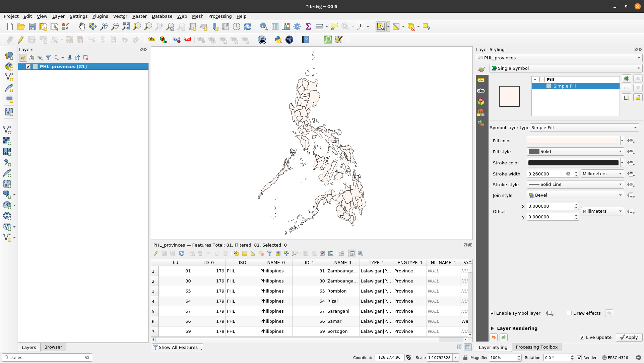644x363 pixels.
Task: Open the Field Calculator icon
Action: click(x=286, y=27)
